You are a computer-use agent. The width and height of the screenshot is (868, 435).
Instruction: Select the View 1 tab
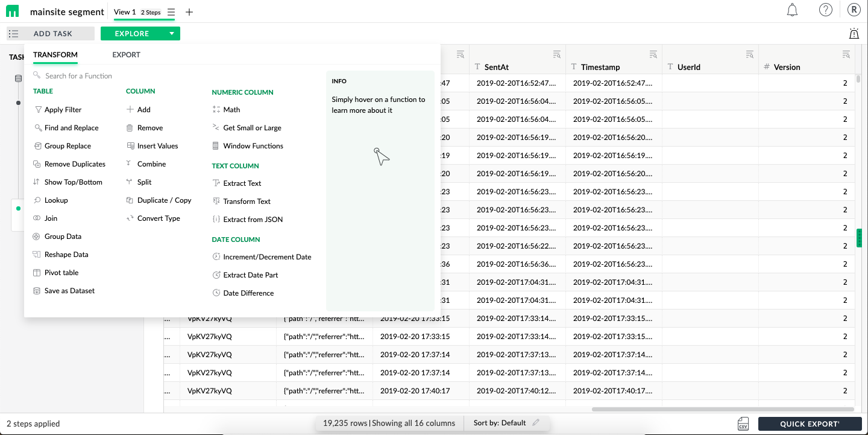tap(125, 12)
